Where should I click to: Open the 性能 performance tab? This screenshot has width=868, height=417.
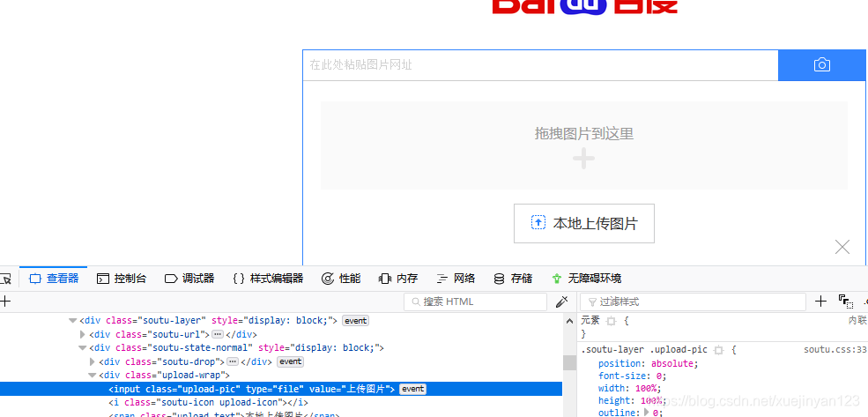(341, 279)
